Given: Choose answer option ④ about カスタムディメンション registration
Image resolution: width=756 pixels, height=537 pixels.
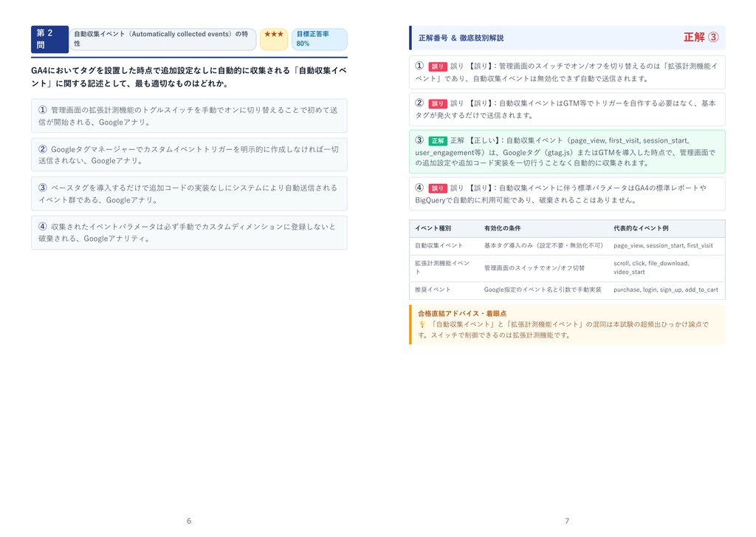Looking at the screenshot, I should (189, 233).
